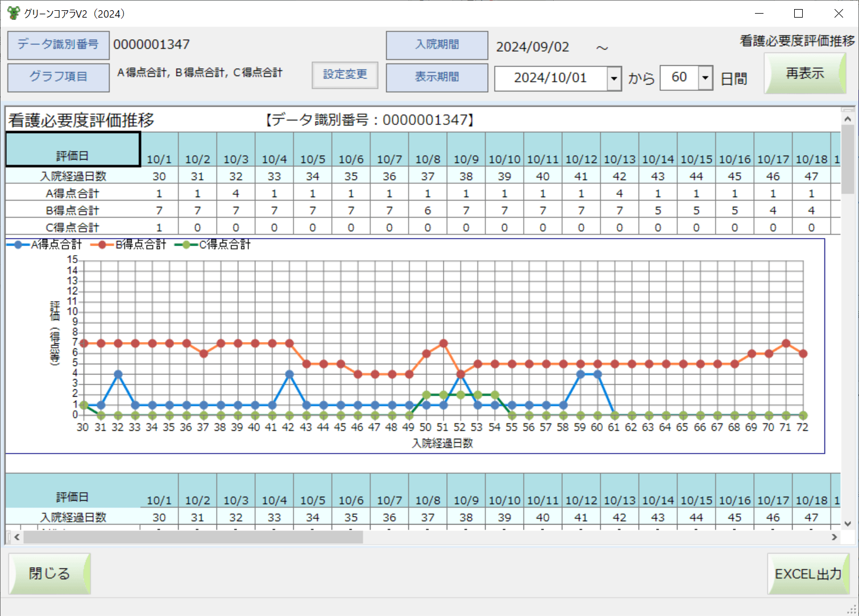Expand the 60 days count dropdown
Screen dimensions: 859x616
pos(705,78)
